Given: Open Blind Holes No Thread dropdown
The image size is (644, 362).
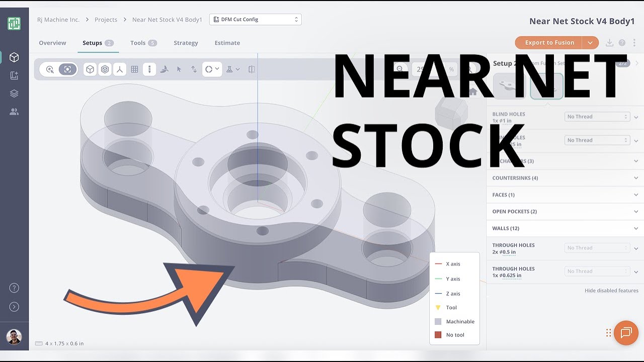Looking at the screenshot, I should coord(597,117).
